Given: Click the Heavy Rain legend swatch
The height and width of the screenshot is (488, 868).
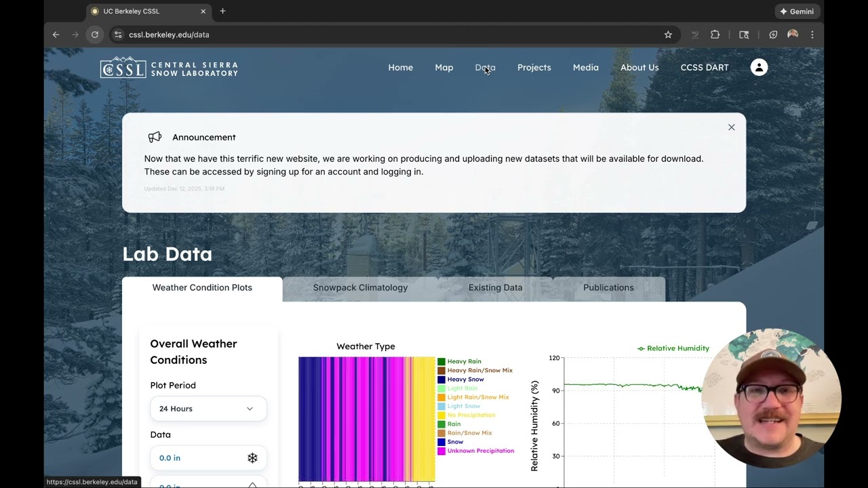Looking at the screenshot, I should tap(441, 362).
